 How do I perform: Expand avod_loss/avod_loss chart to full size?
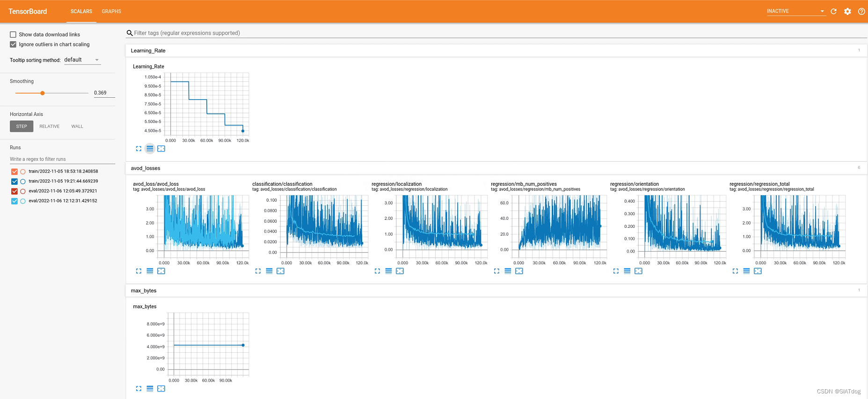click(139, 271)
